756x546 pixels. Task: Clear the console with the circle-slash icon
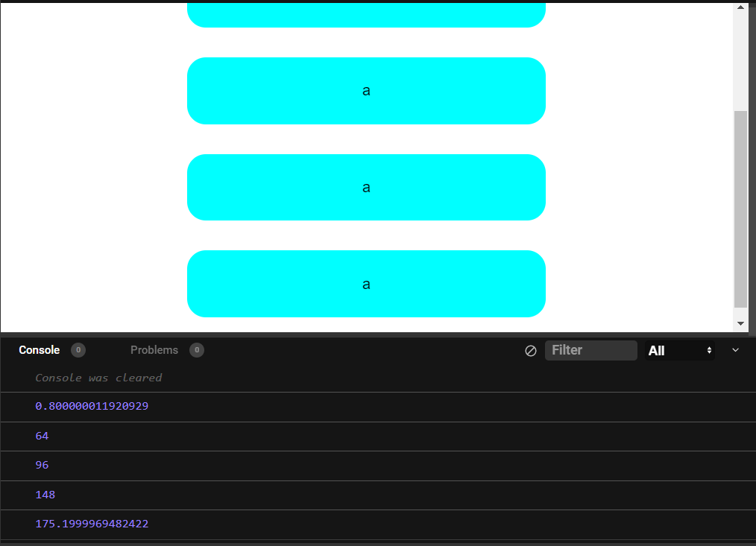[531, 351]
